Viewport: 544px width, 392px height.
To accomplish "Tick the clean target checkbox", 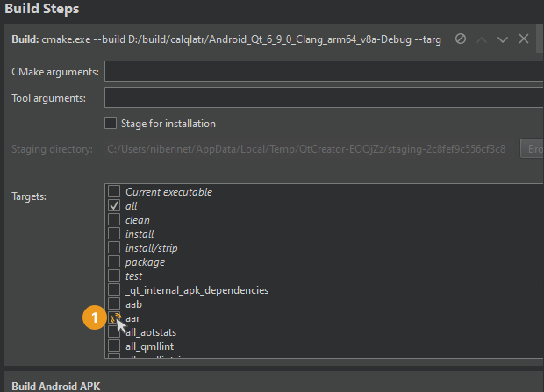I will point(113,219).
